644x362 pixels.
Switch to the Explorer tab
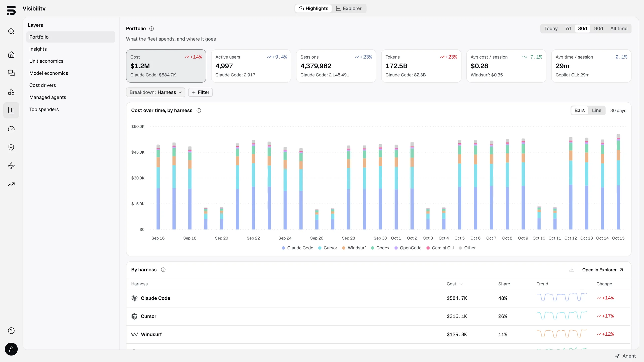[349, 9]
